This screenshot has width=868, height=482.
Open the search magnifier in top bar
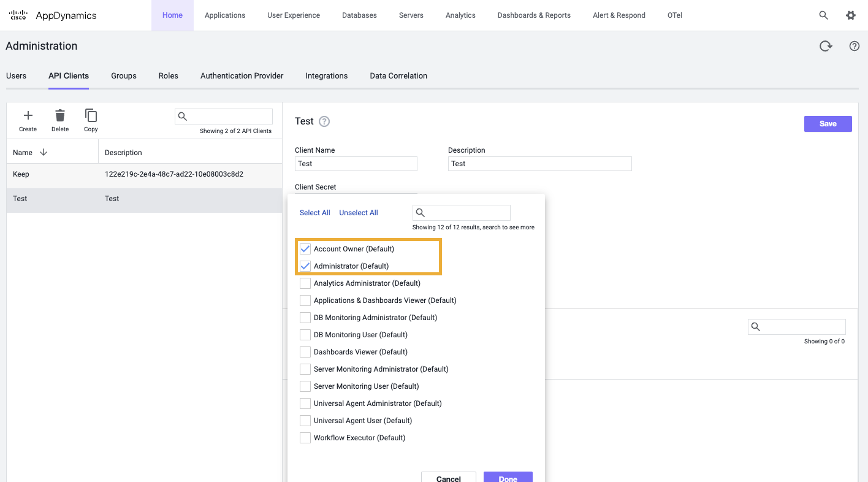(824, 15)
